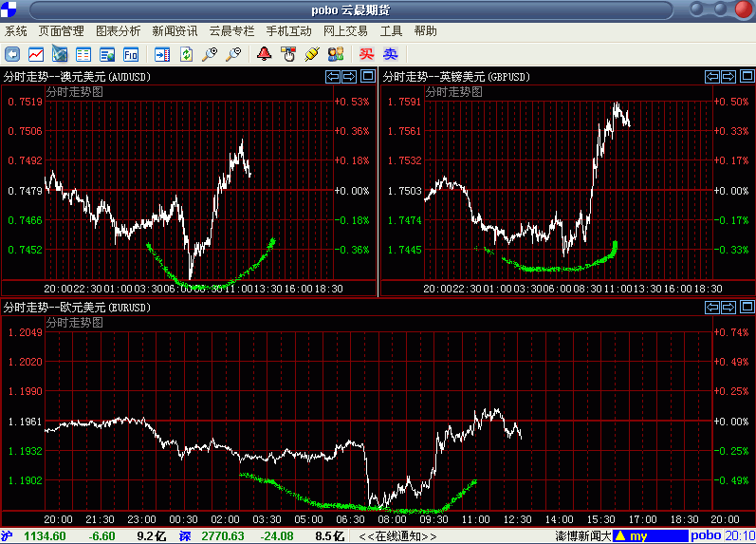Click the +0.74% label in EURUSD chart
The image size is (756, 544).
tap(731, 332)
